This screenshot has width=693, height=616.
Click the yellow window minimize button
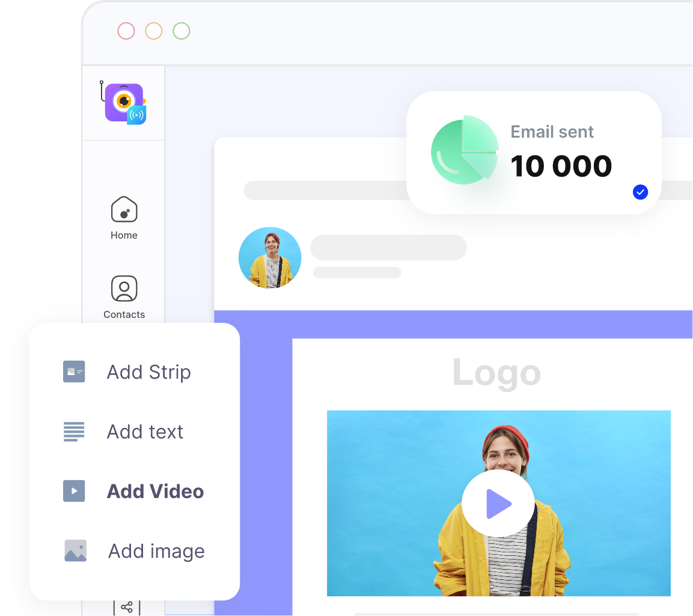coord(154,31)
